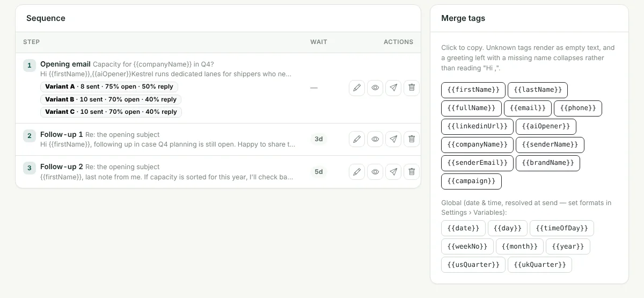
Task: Send test of Follow-up 2
Action: [x=393, y=172]
